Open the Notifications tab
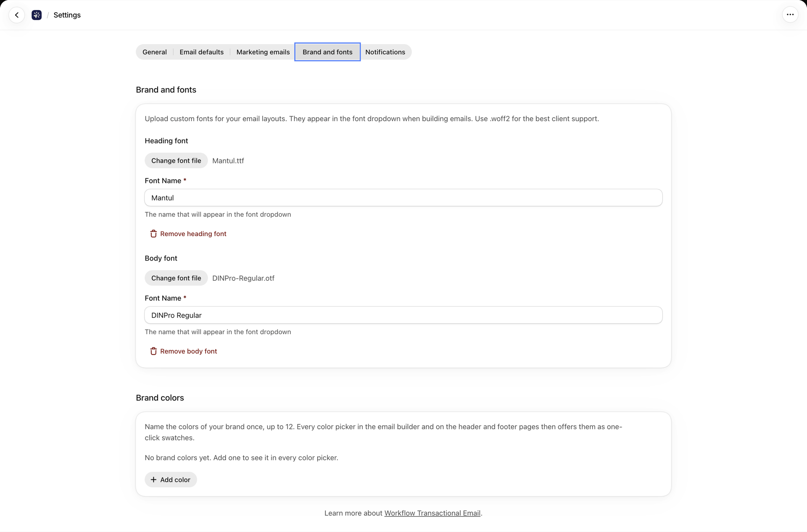 pyautogui.click(x=385, y=52)
